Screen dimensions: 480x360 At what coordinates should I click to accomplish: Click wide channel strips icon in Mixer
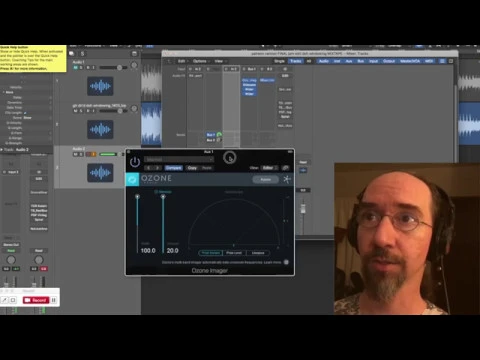pos(451,61)
